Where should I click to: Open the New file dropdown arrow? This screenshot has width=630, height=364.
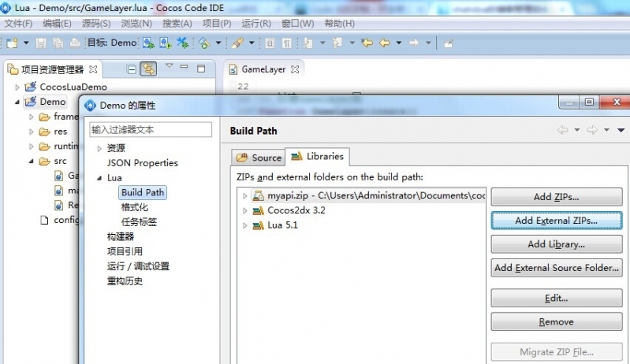click(x=26, y=43)
